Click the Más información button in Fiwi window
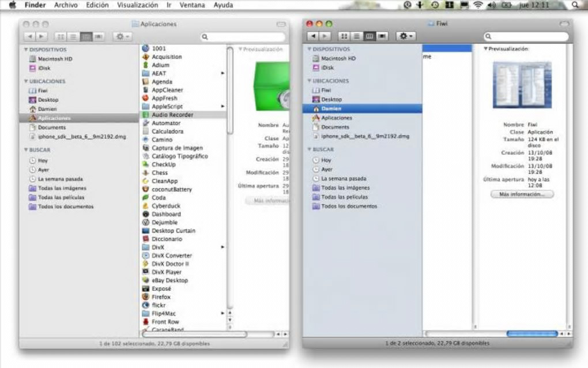Image resolution: width=588 pixels, height=368 pixels. click(522, 194)
